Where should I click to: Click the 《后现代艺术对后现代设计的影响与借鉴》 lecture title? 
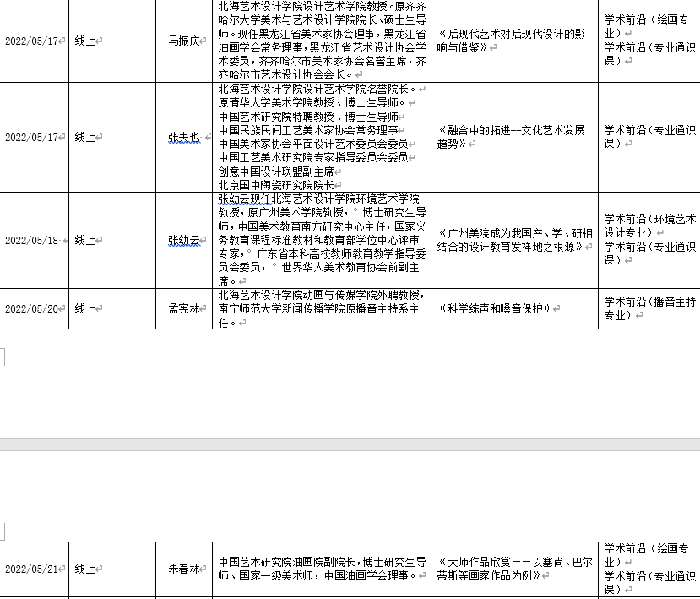tap(512, 41)
